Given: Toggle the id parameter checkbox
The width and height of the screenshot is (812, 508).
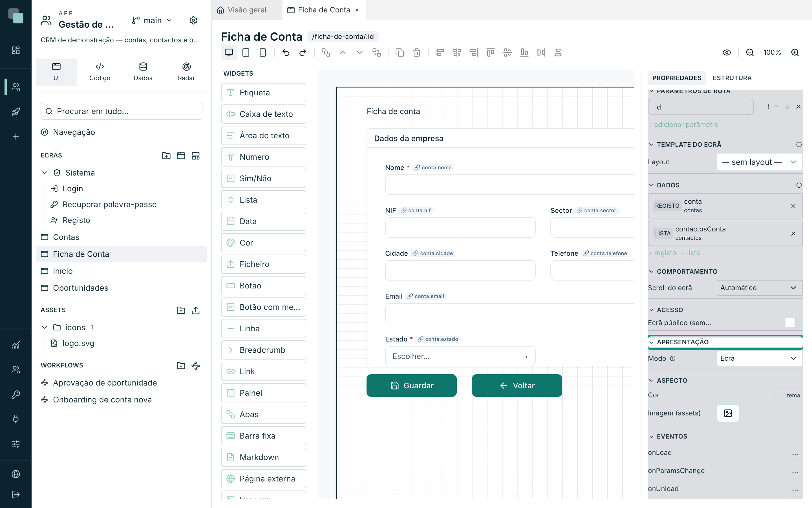Looking at the screenshot, I should [760, 107].
